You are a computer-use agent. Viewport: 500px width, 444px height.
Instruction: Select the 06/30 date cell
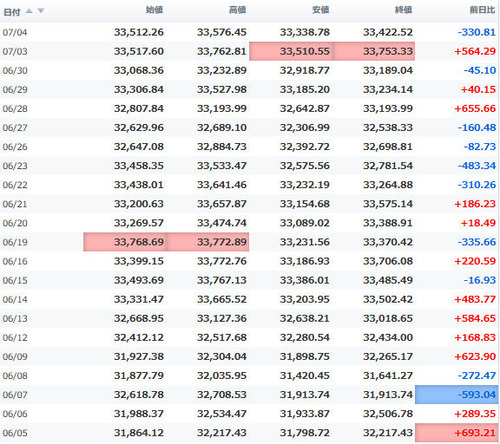[15, 70]
